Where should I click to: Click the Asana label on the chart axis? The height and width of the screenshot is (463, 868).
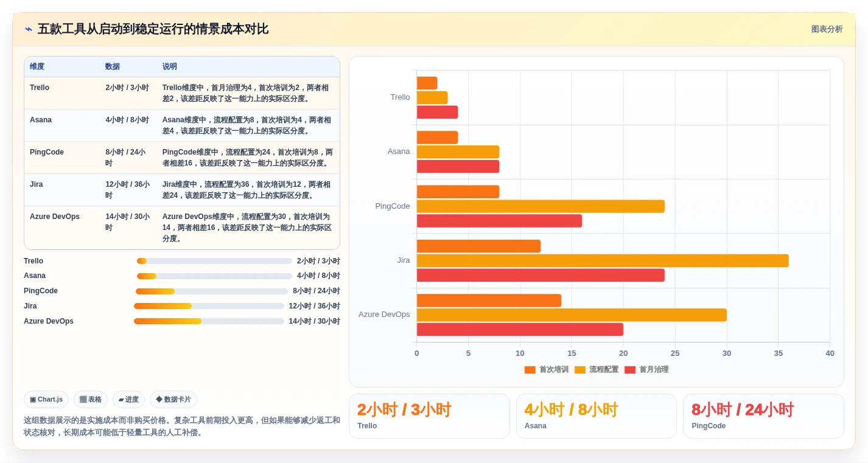coord(399,151)
